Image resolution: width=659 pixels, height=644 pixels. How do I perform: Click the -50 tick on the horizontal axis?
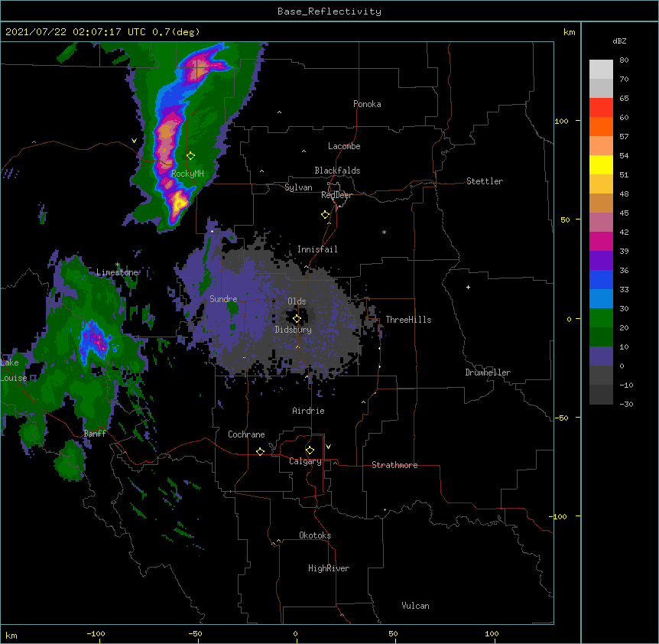point(195,633)
